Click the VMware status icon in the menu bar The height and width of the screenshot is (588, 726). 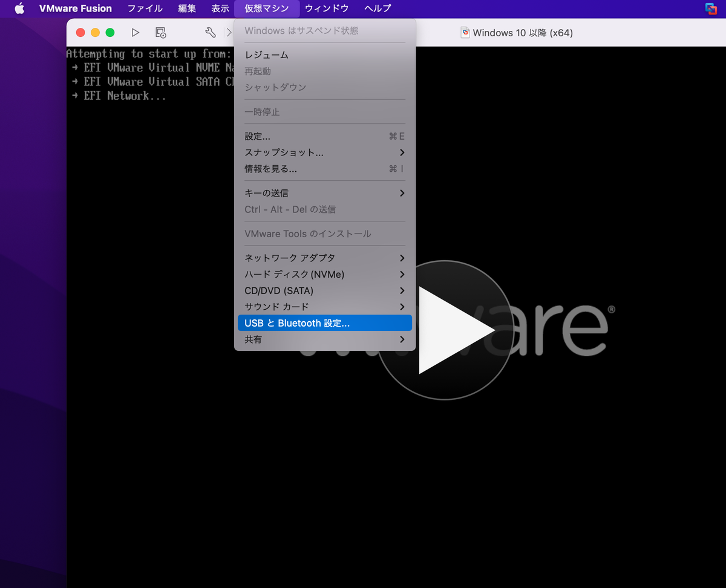point(711,8)
